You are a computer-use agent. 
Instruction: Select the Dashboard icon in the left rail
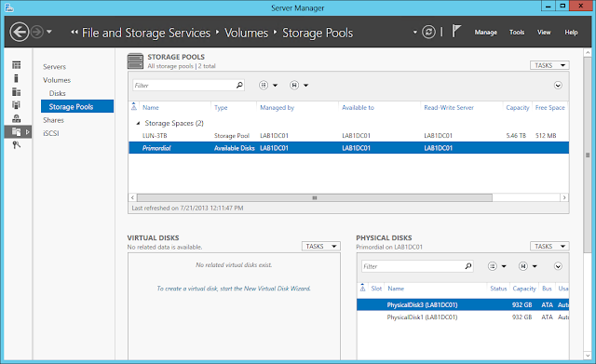17,65
